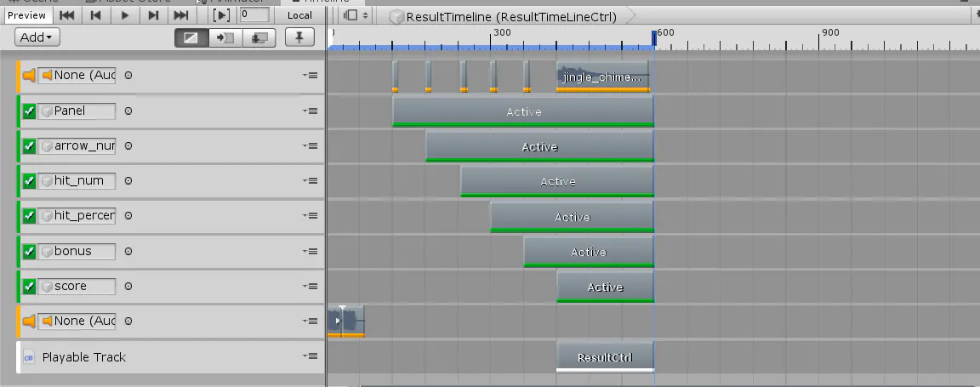Open options menu for hit_percent track
The height and width of the screenshot is (387, 980).
pos(311,216)
